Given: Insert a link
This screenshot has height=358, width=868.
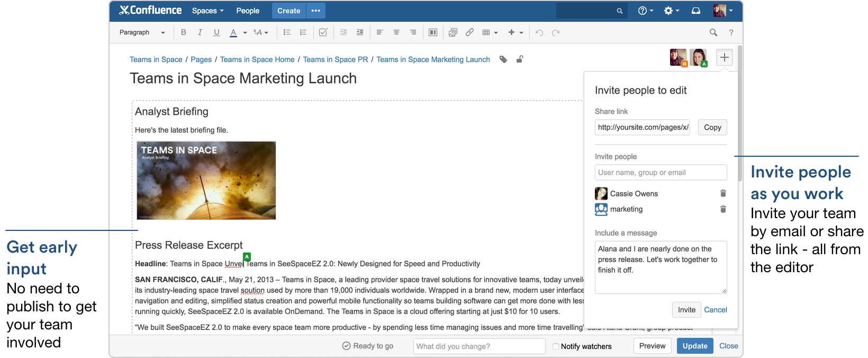Looking at the screenshot, I should tap(469, 32).
